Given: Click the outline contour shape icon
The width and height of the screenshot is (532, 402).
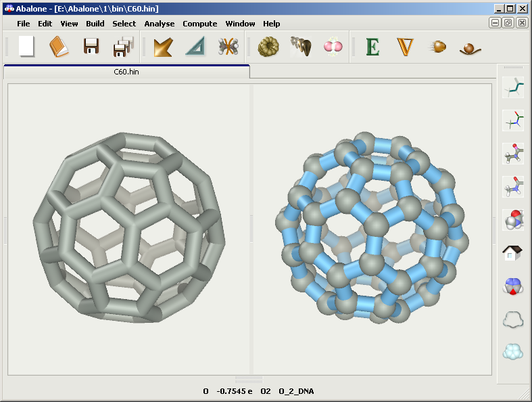Looking at the screenshot, I should (513, 319).
